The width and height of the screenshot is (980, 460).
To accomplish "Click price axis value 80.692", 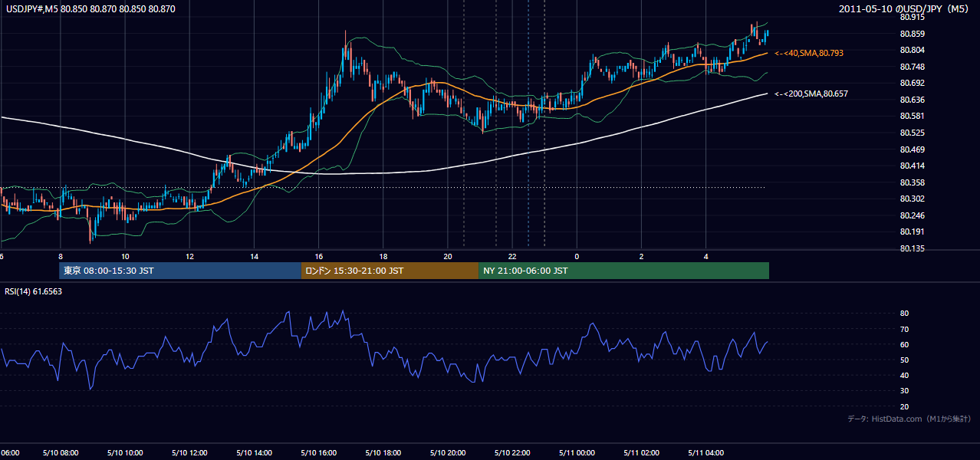I will [x=913, y=83].
